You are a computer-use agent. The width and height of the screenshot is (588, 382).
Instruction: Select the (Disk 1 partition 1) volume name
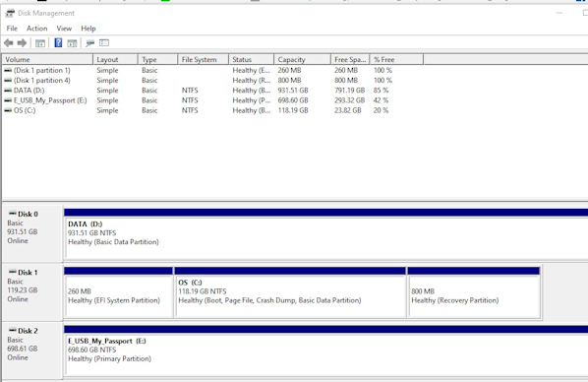click(42, 70)
